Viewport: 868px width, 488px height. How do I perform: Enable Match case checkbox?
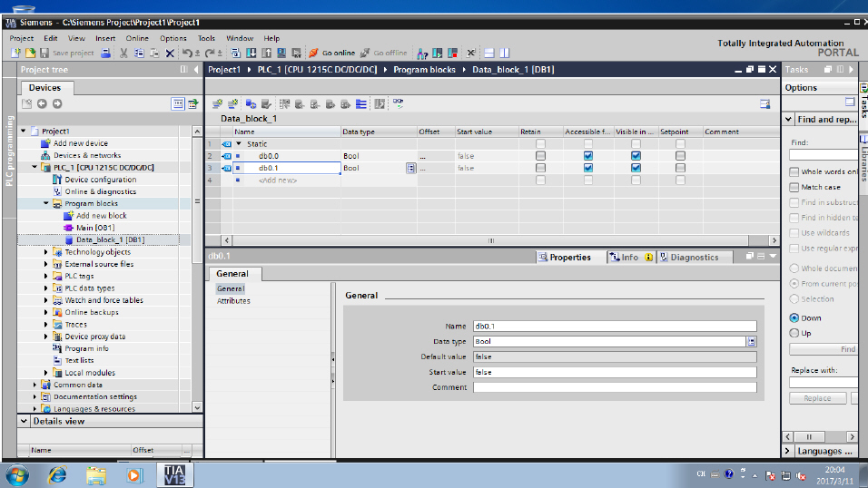click(794, 187)
